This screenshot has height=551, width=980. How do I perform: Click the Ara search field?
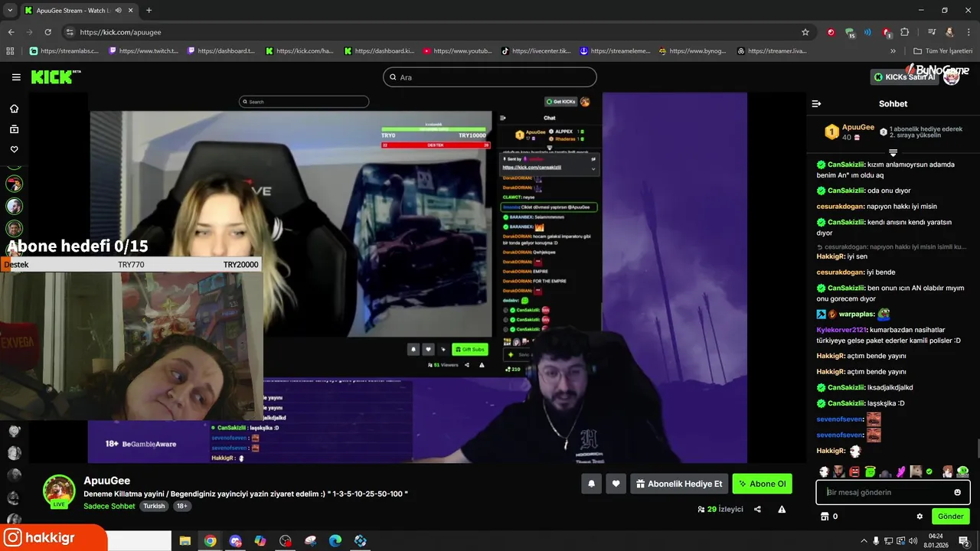click(x=489, y=77)
